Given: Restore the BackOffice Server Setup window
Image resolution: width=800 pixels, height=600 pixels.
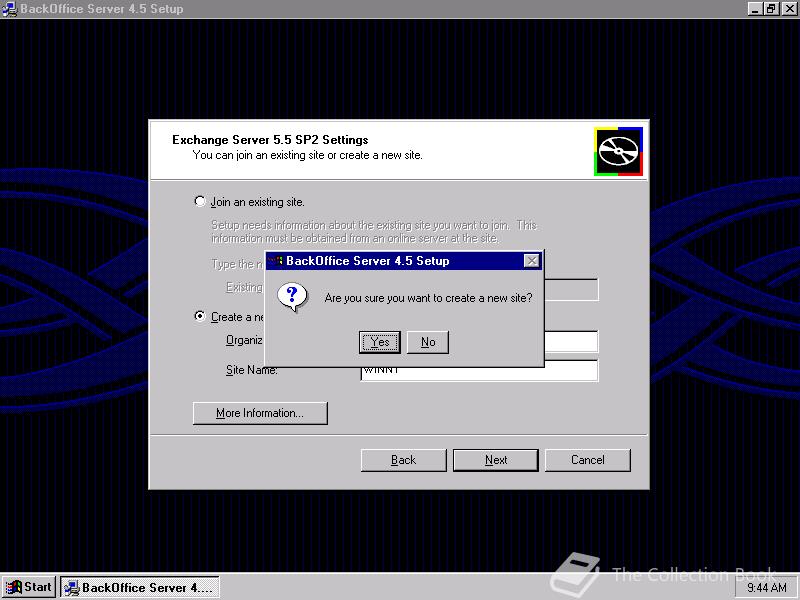Looking at the screenshot, I should pyautogui.click(x=771, y=9).
